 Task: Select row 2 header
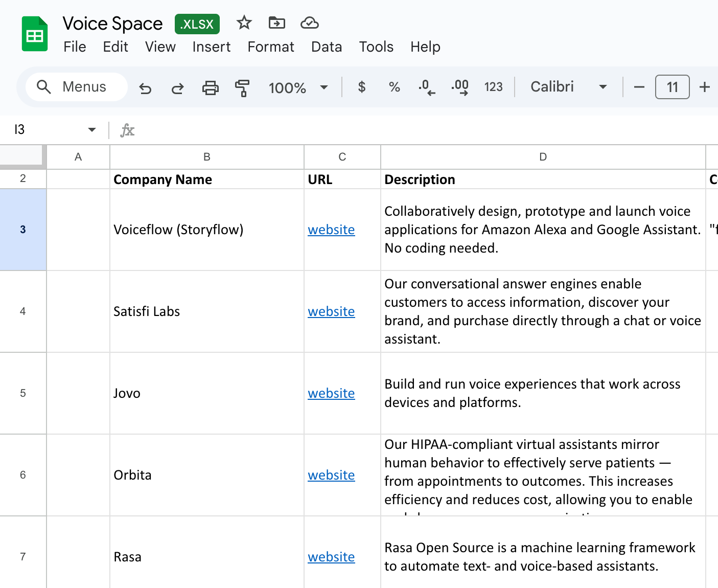pos(23,178)
